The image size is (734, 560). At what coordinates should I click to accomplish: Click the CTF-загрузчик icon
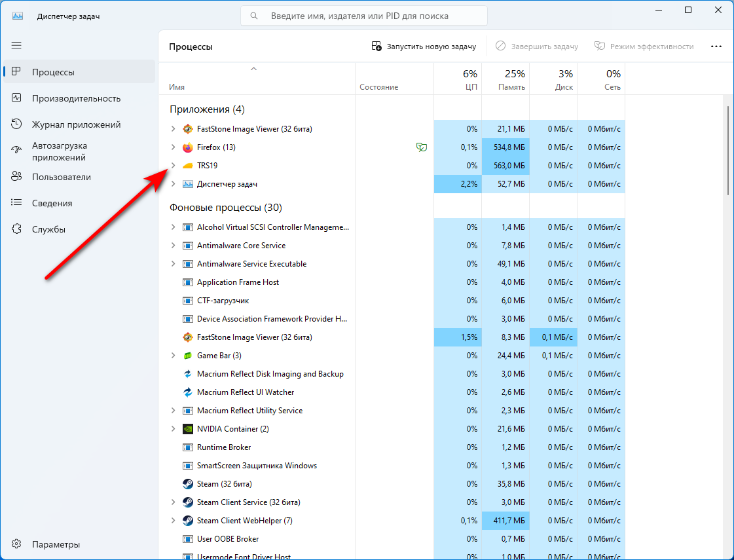tap(188, 301)
